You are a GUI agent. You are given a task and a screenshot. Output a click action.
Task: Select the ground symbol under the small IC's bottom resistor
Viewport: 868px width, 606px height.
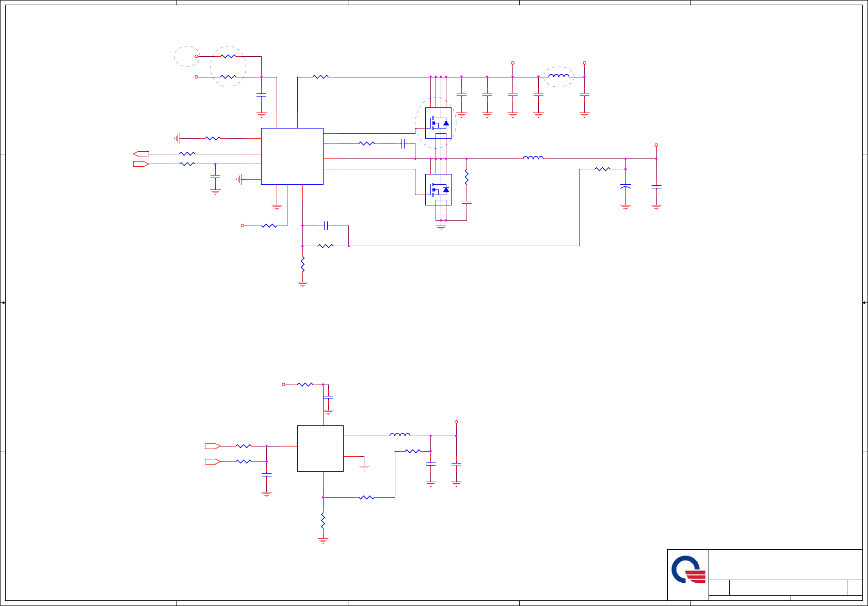(x=323, y=540)
